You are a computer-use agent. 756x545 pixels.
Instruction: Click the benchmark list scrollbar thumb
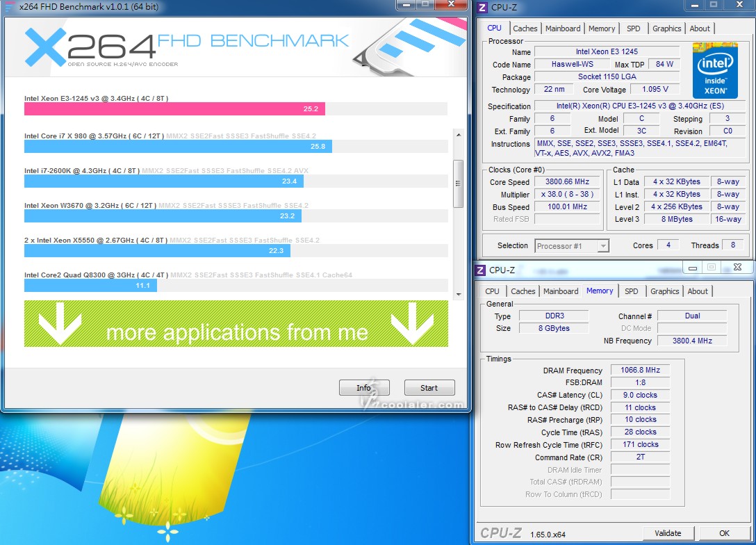click(x=459, y=184)
